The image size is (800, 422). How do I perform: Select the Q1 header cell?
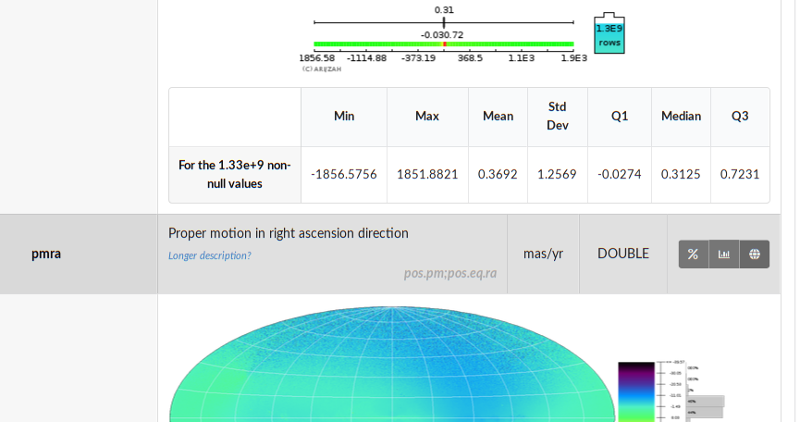point(619,117)
